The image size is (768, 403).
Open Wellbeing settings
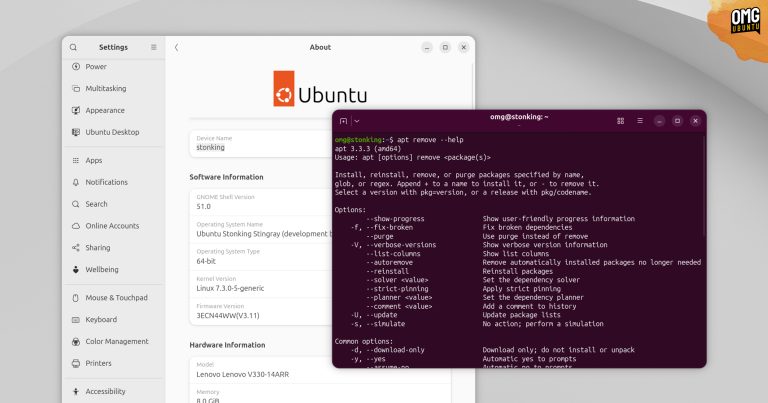(x=114, y=269)
